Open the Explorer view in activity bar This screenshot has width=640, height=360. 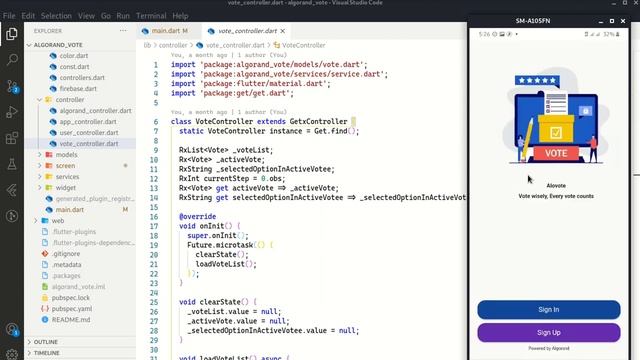tap(12, 34)
